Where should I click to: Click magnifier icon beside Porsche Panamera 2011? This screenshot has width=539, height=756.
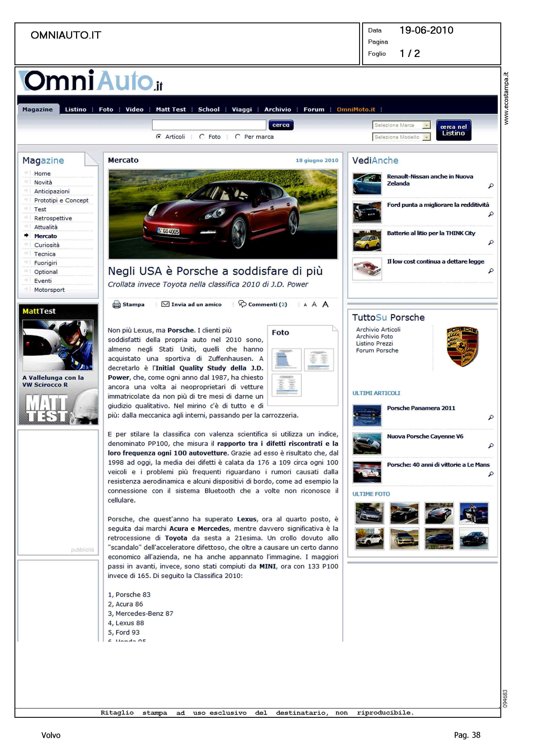pos(491,417)
